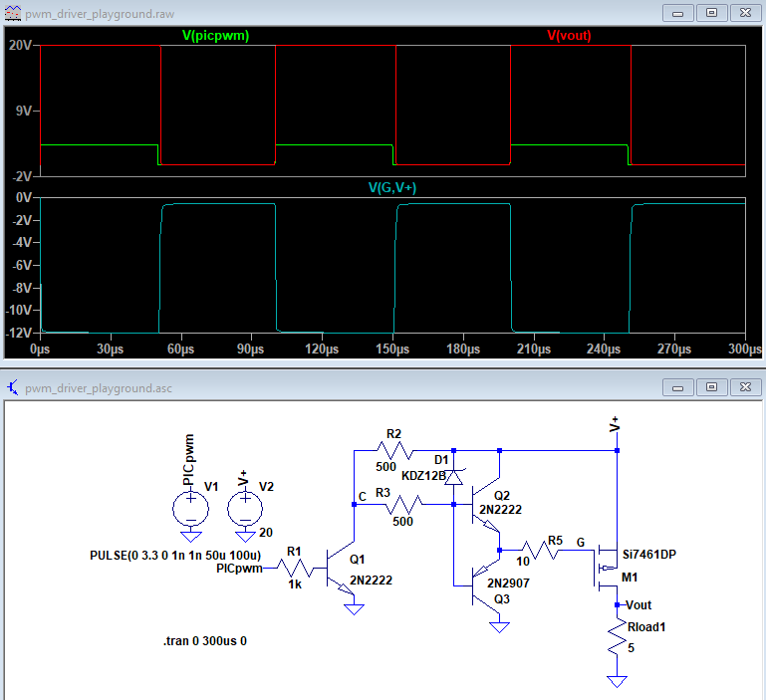Click the R1 value 1k
Screen dimensions: 766x700
(295, 584)
